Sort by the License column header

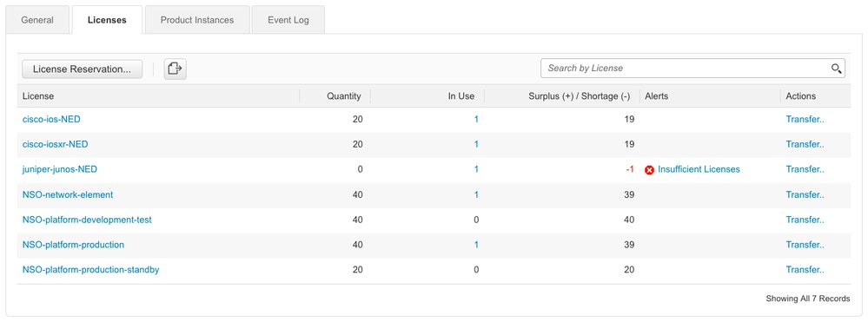pos(38,96)
